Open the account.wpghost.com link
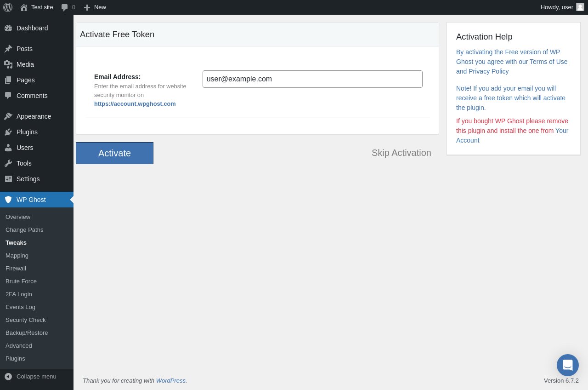 135,103
